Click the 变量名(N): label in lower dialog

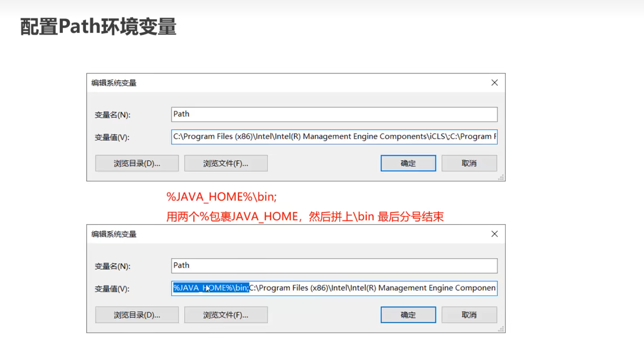pos(112,266)
